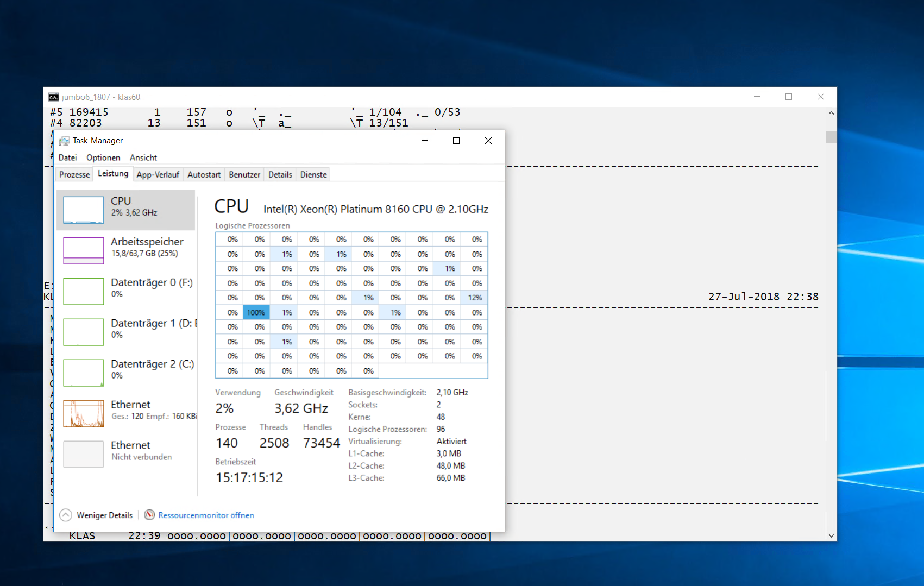
Task: Open the 'Ressourcenmonitor öffnen' link
Action: tap(206, 515)
